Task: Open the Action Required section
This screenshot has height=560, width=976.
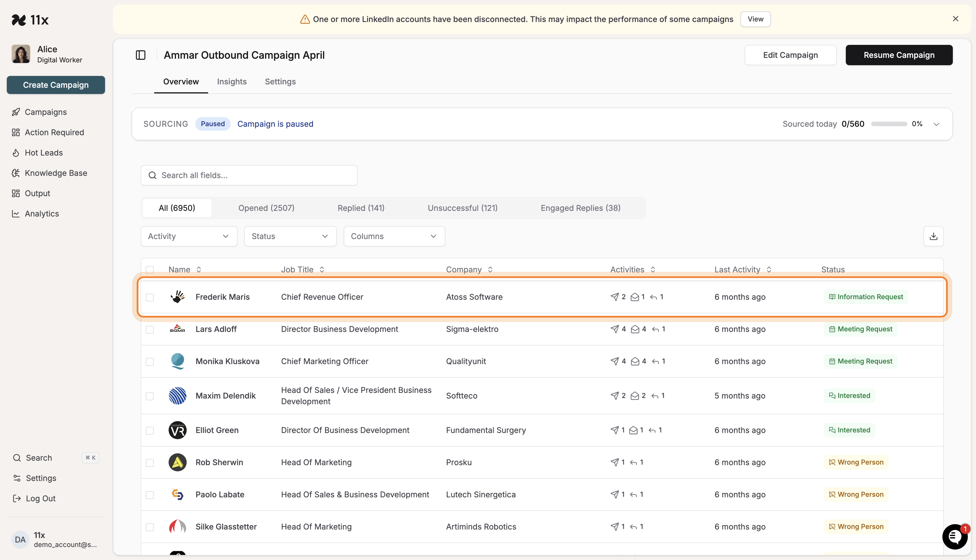Action: tap(54, 132)
